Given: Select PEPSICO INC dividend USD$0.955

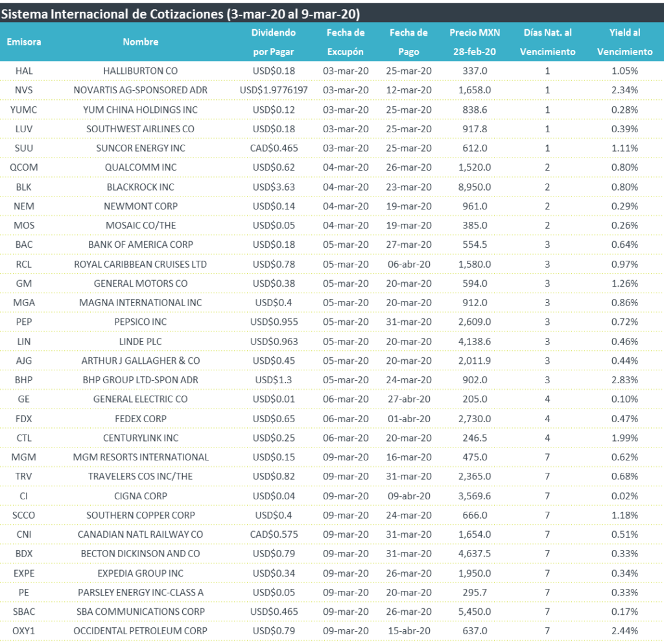Looking at the screenshot, I should tap(274, 322).
